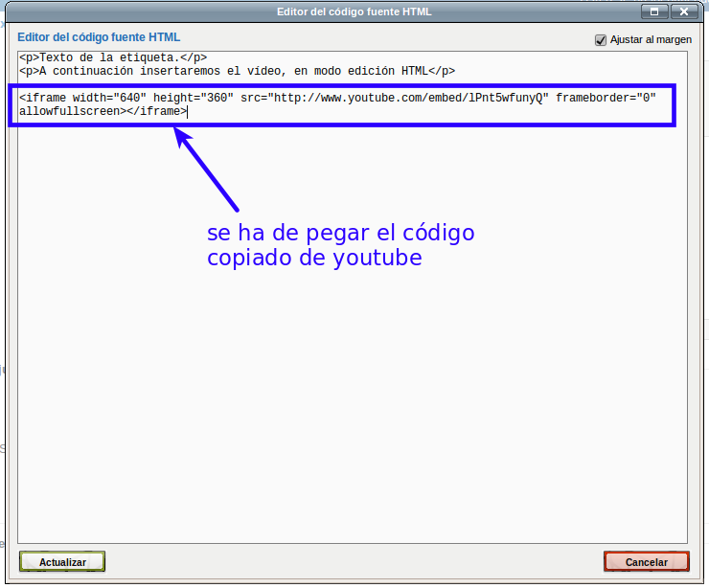Click the blue annotation about pasting YouTube code
This screenshot has height=588, width=709.
[x=340, y=245]
